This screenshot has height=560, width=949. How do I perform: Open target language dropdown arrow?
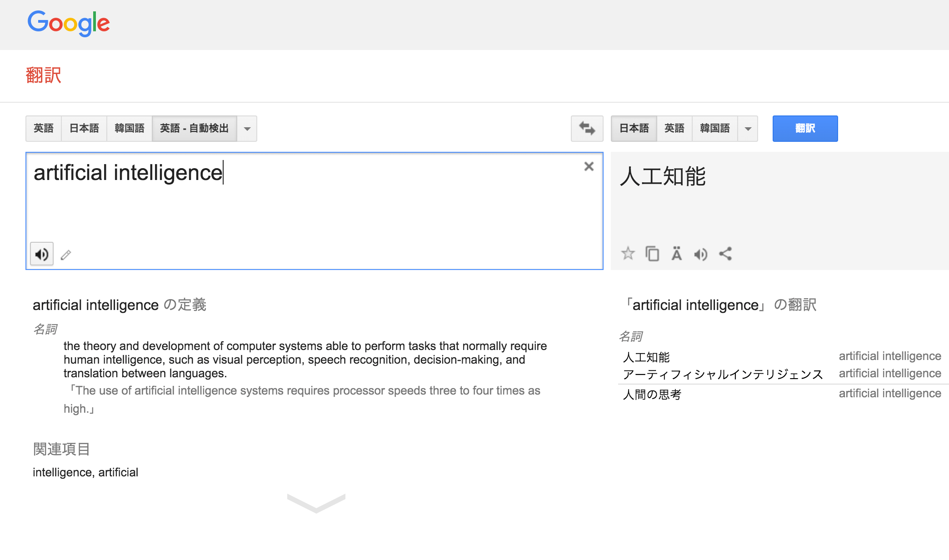tap(748, 129)
